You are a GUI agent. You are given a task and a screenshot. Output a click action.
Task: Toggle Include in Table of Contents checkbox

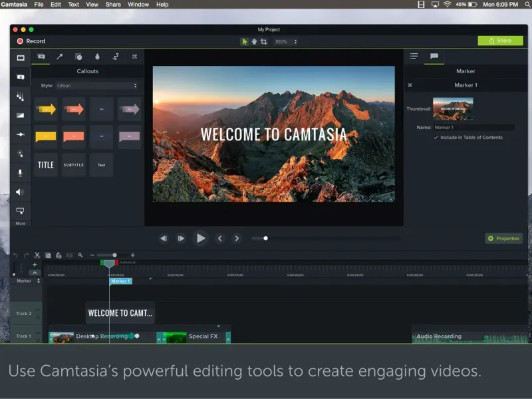436,138
